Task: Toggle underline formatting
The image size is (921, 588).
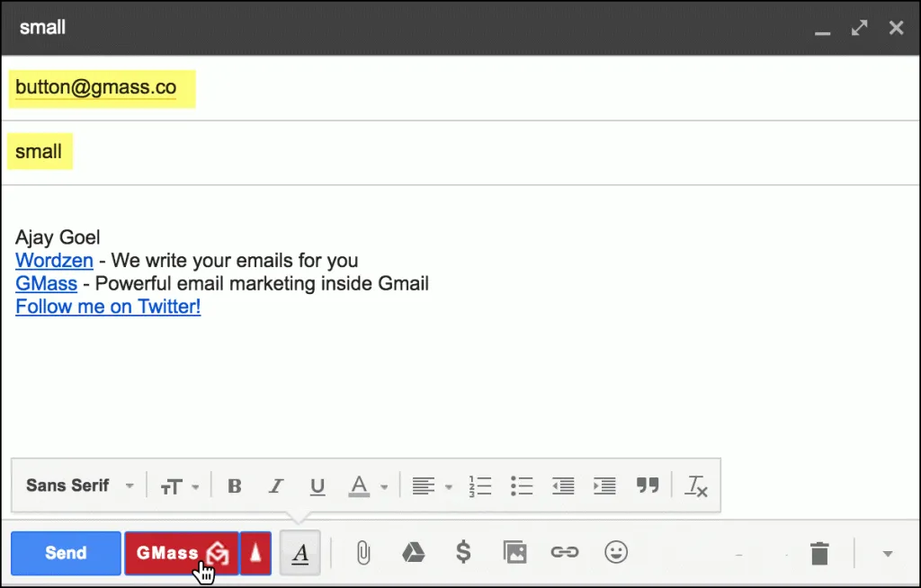Action: pos(317,486)
